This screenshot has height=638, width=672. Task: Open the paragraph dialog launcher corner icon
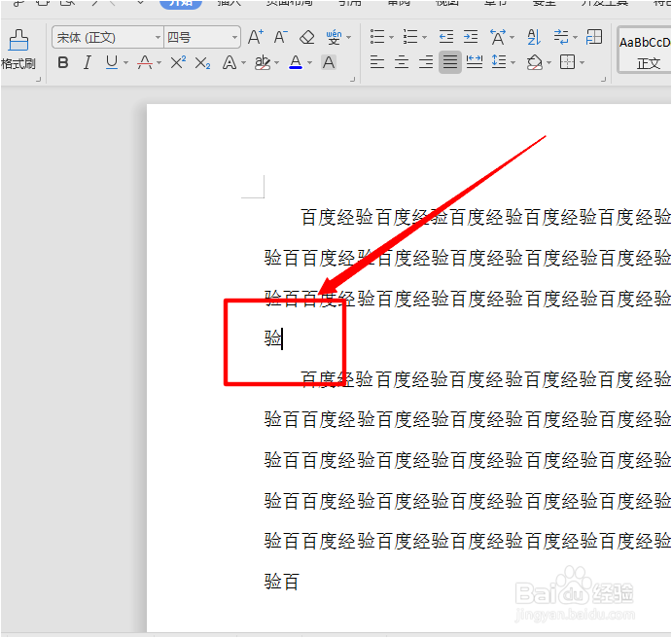tap(603, 79)
